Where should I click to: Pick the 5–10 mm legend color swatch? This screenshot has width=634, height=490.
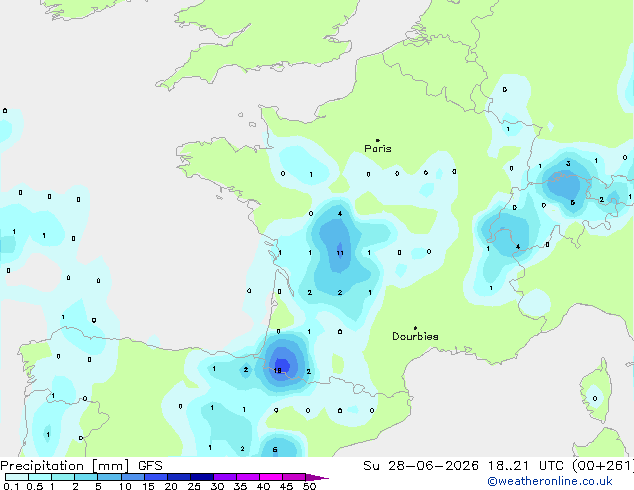(x=110, y=477)
